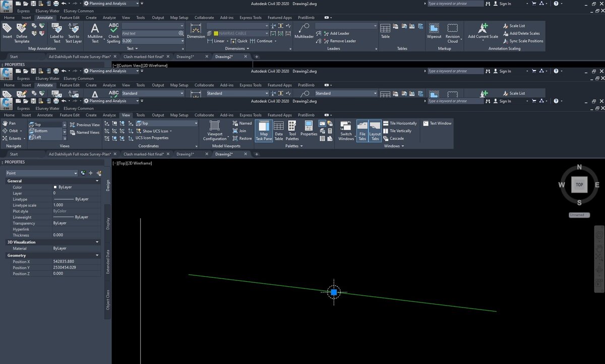This screenshot has width=605, height=364.
Task: Toggle File Tabs display
Action: tap(362, 130)
